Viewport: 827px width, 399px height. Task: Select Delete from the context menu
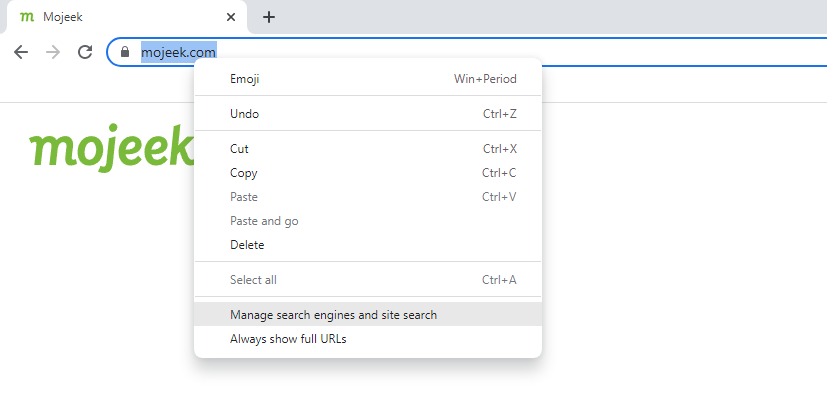[368, 245]
